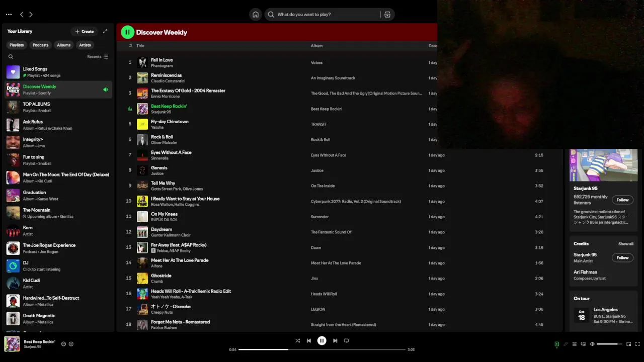Viewport: 644px width, 362px height.
Task: Select 'Forget Me Nots - Remastered'
Action: (x=180, y=322)
